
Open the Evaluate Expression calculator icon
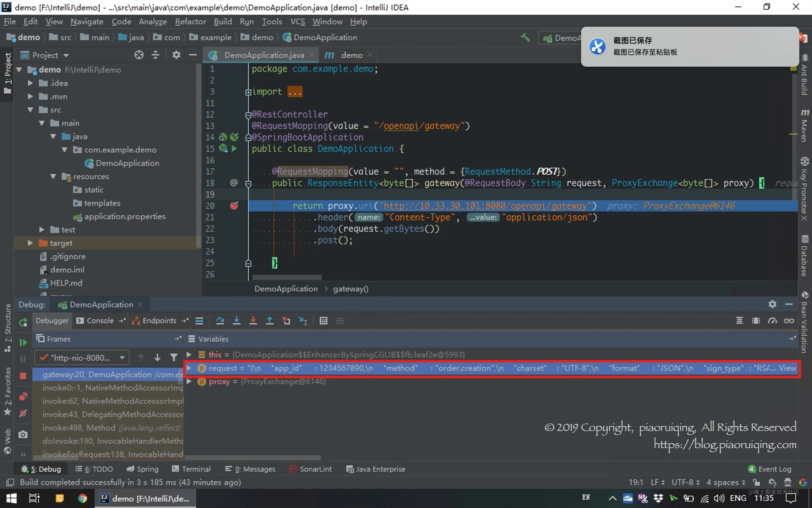324,321
